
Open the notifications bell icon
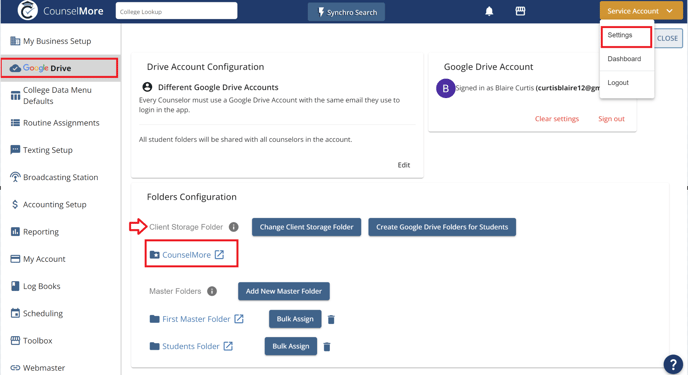pos(489,11)
